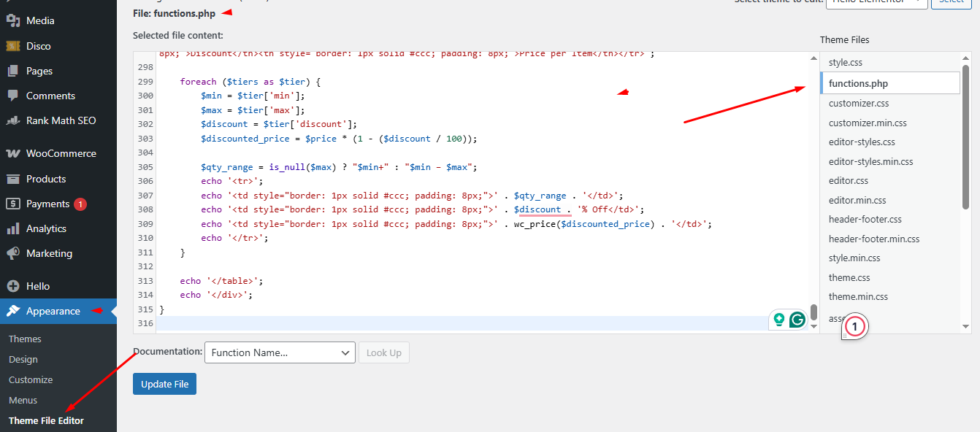Click the Theme Files list scroll-down arrow
Image resolution: width=980 pixels, height=432 pixels.
point(965,327)
